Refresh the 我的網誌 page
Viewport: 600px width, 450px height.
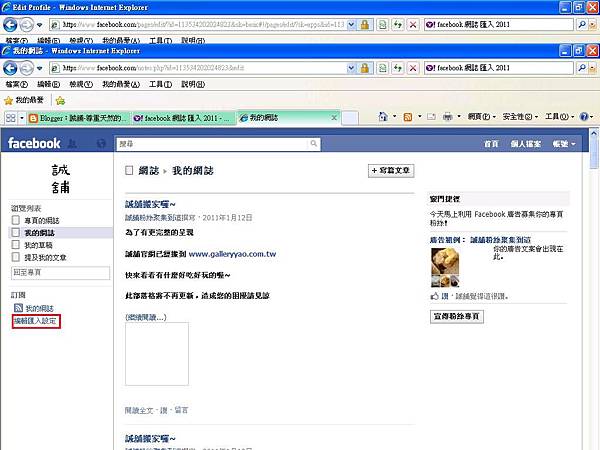click(398, 68)
